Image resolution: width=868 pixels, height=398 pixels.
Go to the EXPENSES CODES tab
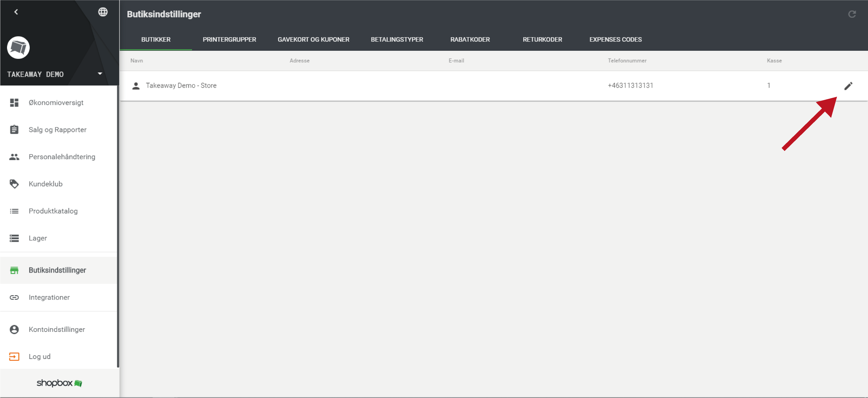click(x=615, y=39)
